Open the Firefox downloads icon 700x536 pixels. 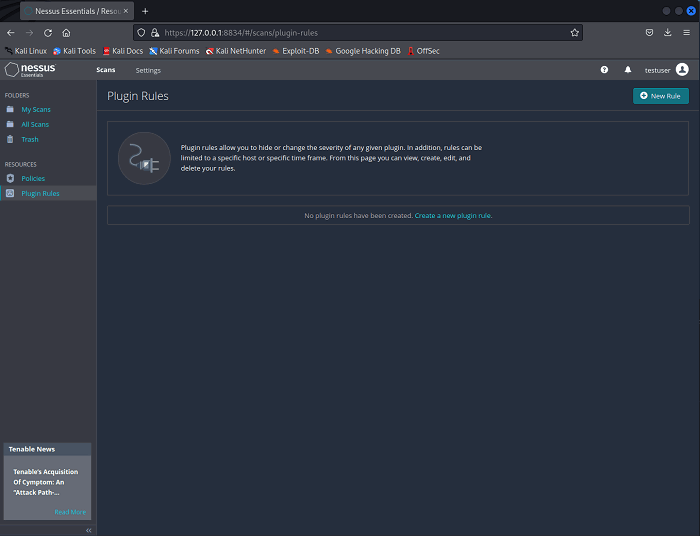click(x=667, y=33)
